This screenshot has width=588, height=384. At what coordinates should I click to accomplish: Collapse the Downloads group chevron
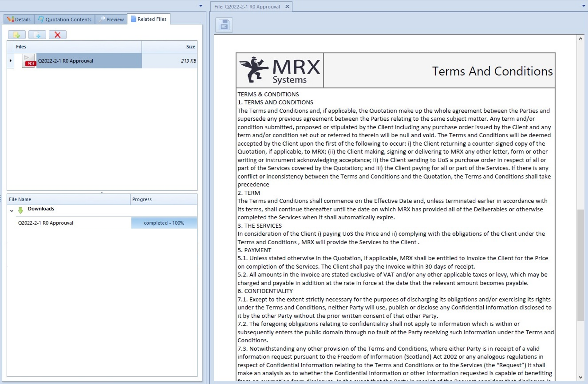[12, 211]
